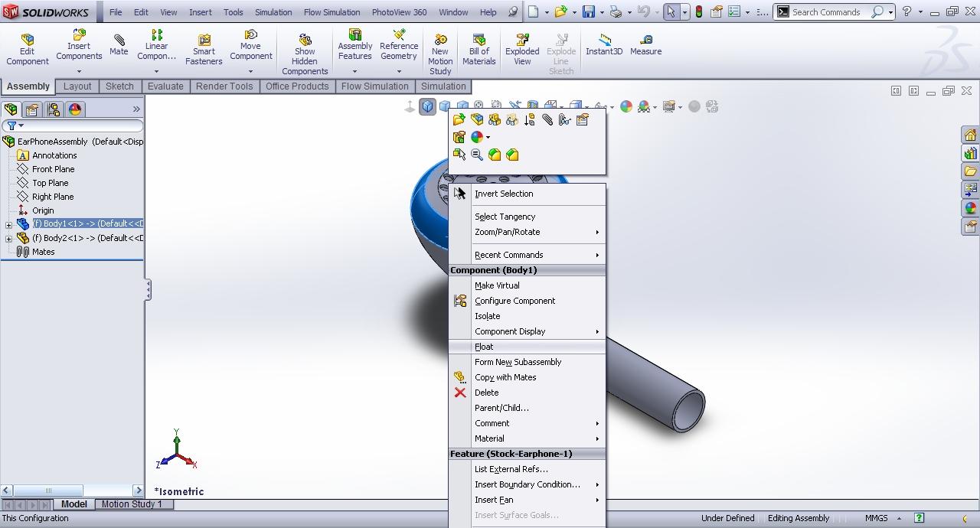Click the PropertyManager tab icon
Screen dimensions: 980x528
coord(33,109)
